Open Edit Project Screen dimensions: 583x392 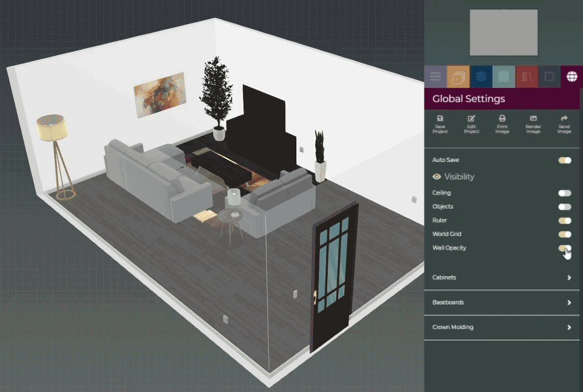pos(471,119)
